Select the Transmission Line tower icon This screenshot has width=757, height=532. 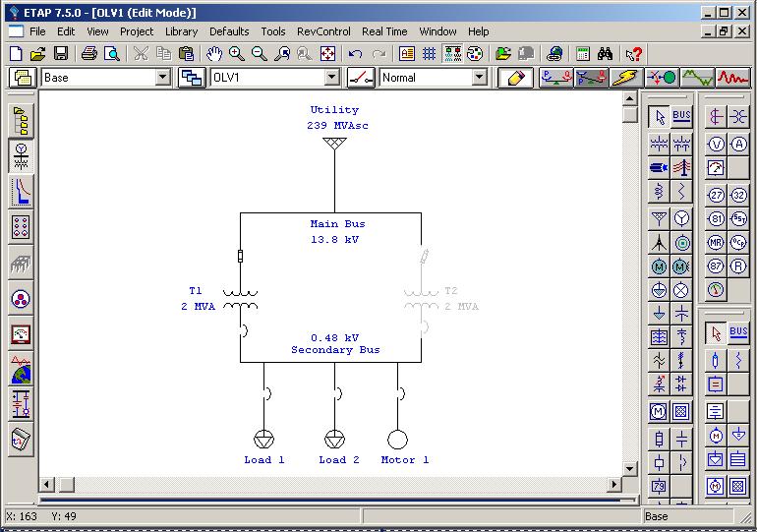point(681,167)
